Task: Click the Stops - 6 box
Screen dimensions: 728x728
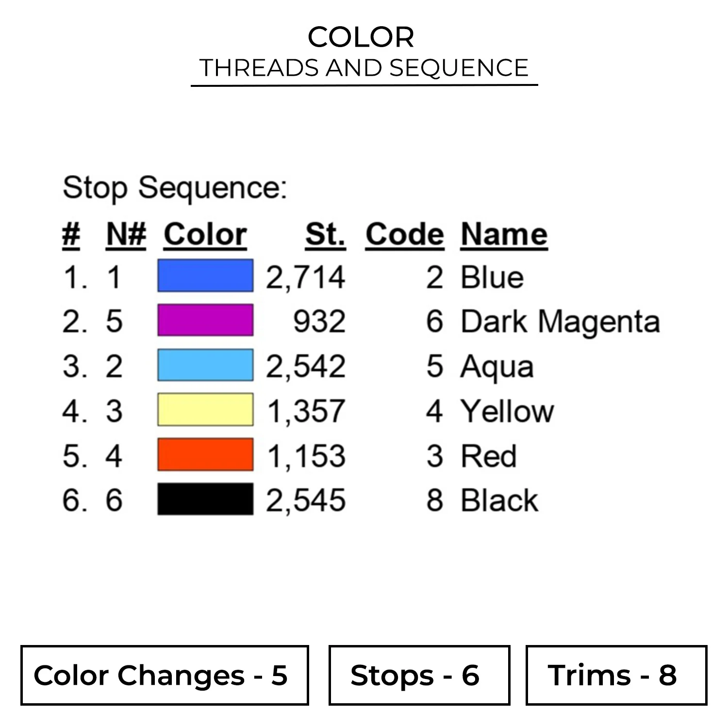Action: [419, 675]
